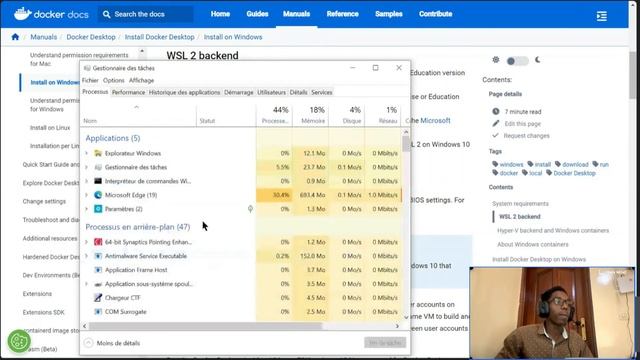This screenshot has height=360, width=640.
Task: Switch to the Services tab
Action: click(322, 92)
